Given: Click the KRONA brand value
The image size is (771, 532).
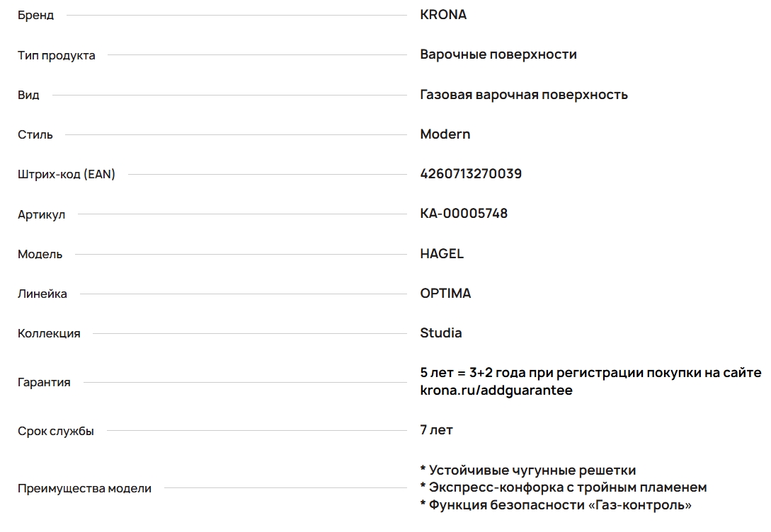Looking at the screenshot, I should pyautogui.click(x=443, y=15).
